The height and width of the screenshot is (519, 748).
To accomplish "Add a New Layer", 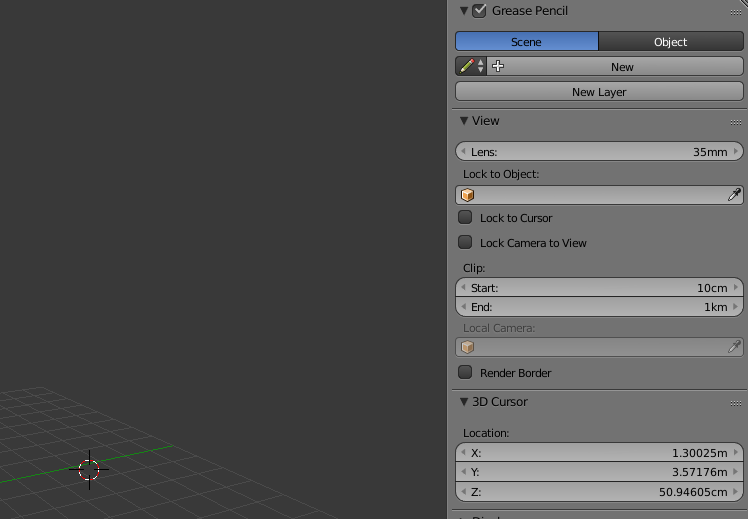I will pyautogui.click(x=599, y=92).
